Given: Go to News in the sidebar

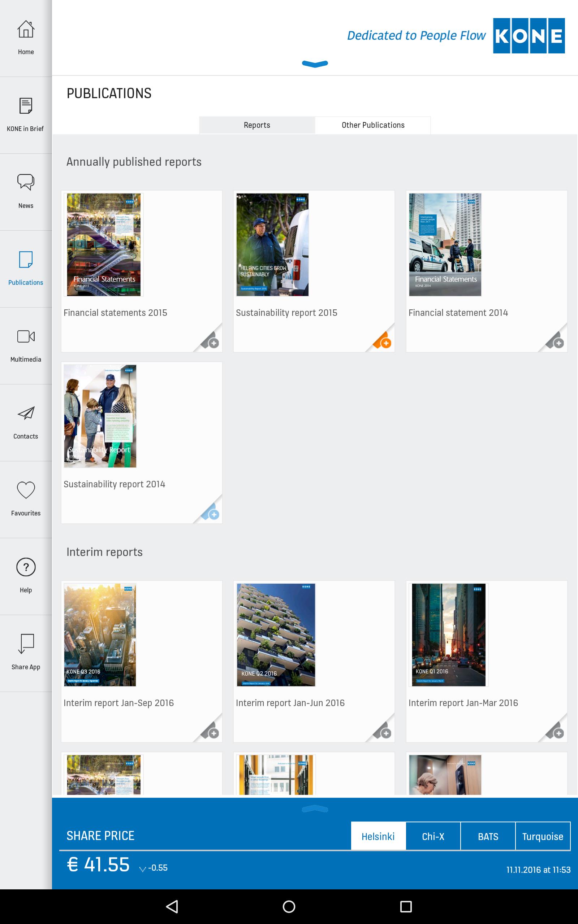Looking at the screenshot, I should click(26, 192).
